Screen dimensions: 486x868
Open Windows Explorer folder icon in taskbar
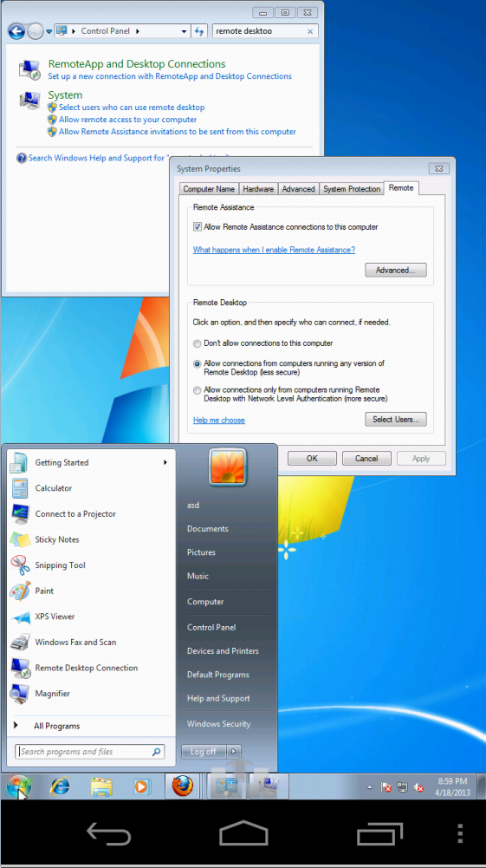[x=101, y=786]
